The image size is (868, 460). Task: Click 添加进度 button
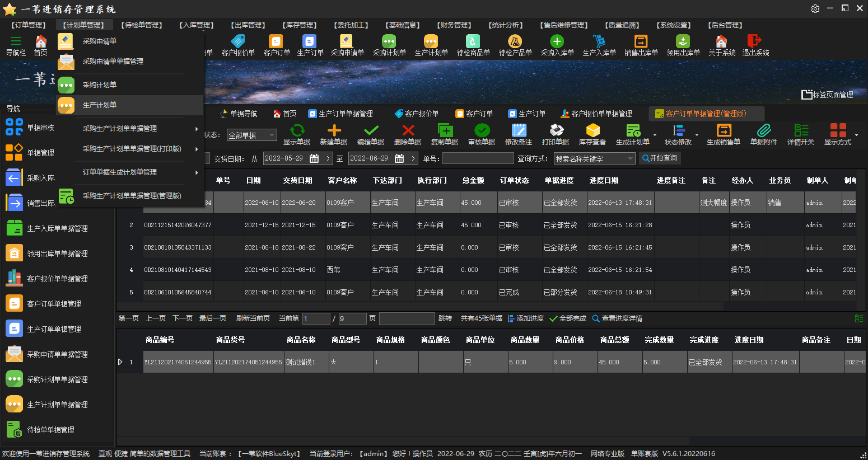tap(525, 318)
